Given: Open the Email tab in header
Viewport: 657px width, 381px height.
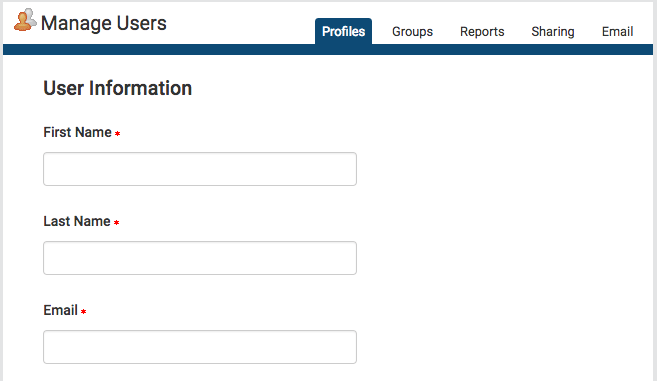Looking at the screenshot, I should pos(617,32).
